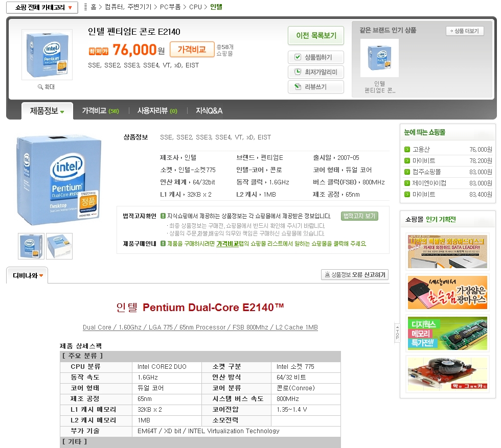This screenshot has width=501, height=448.
Task: Click the green icon next to 마이비트 83,400원
Action: click(x=407, y=194)
